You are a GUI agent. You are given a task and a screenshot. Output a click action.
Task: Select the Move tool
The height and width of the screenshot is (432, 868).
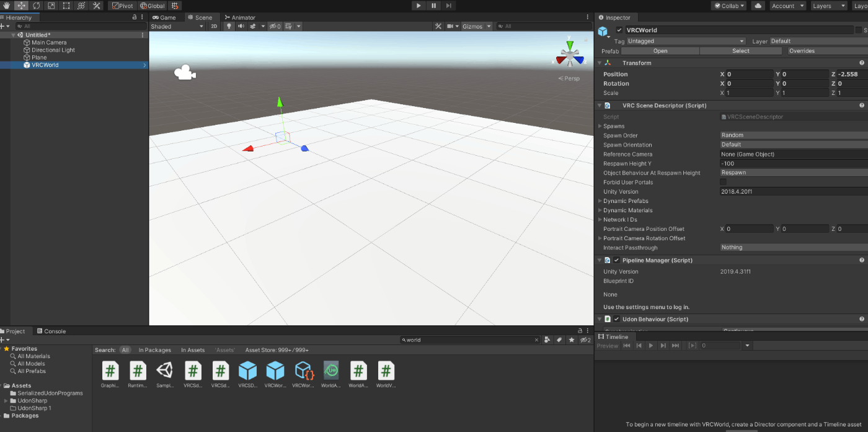(21, 6)
